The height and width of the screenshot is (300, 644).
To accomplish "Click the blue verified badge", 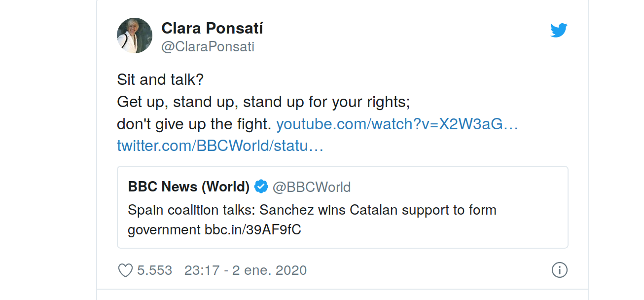I will tap(261, 187).
